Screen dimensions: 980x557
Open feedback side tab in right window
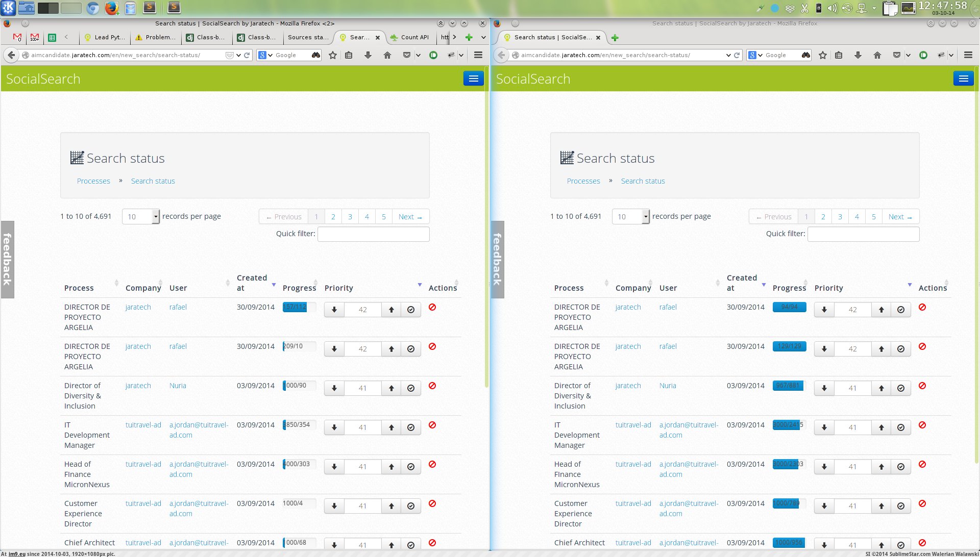pyautogui.click(x=497, y=259)
